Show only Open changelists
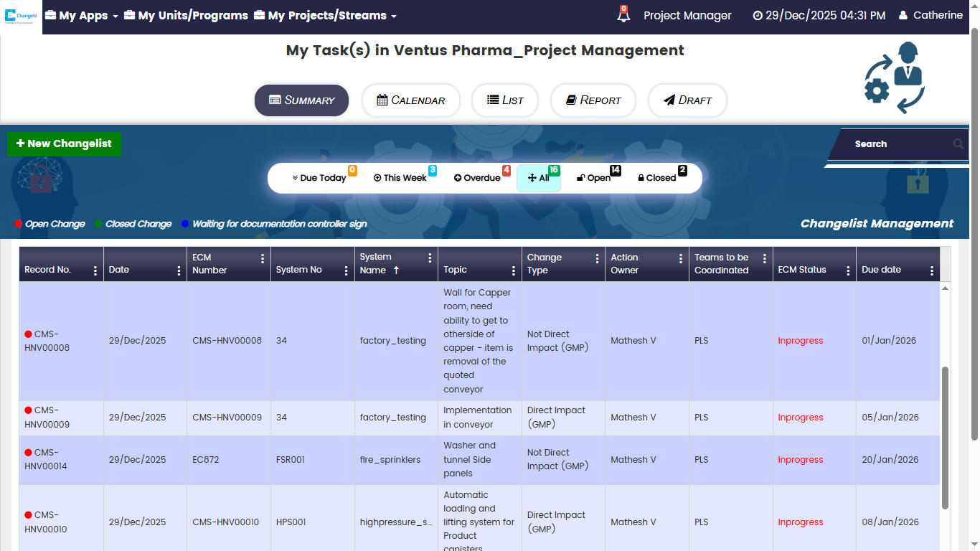 (x=594, y=178)
